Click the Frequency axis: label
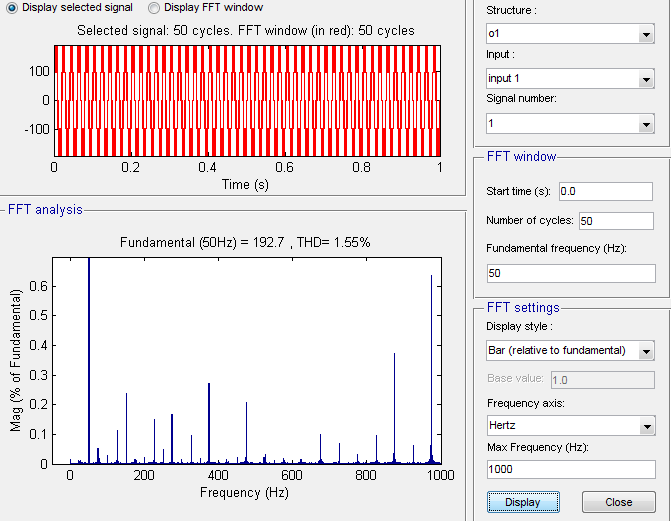The height and width of the screenshot is (521, 671). click(x=526, y=403)
